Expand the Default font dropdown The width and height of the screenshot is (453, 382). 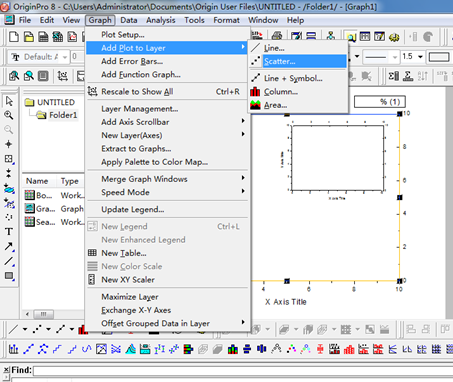point(65,57)
